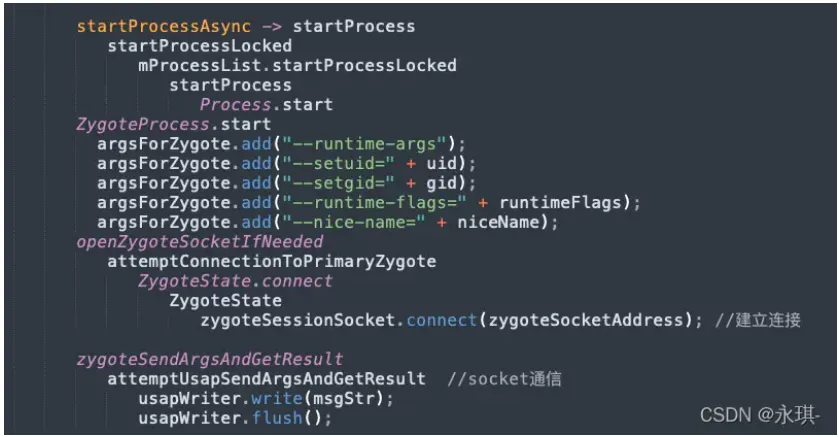Click the //建立连接 comment

click(758, 320)
